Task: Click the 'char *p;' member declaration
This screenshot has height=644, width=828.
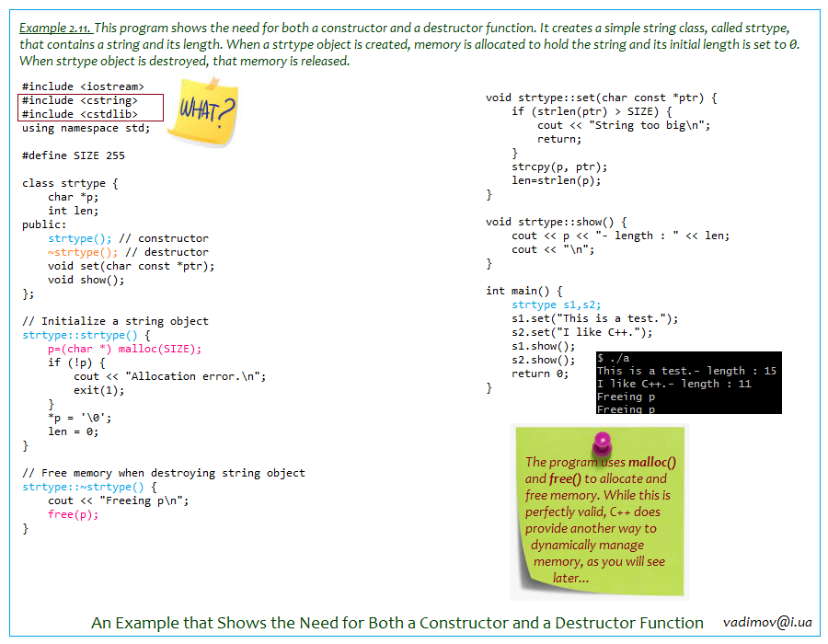Action: [x=73, y=198]
